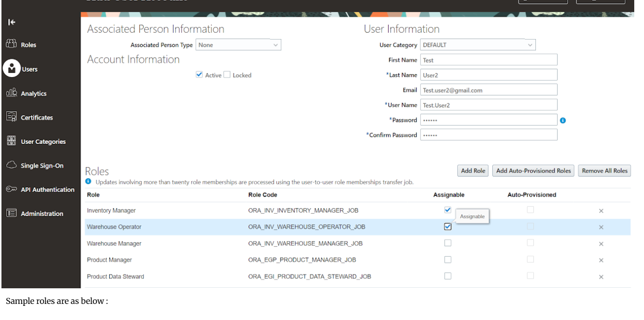This screenshot has height=320, width=644.
Task: Uncheck the Active account checkbox
Action: (199, 75)
